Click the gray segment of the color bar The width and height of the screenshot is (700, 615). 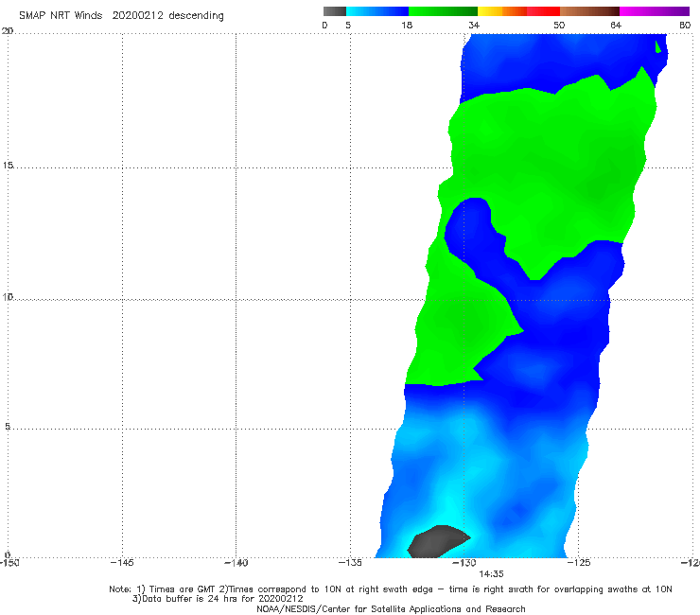[x=335, y=11]
